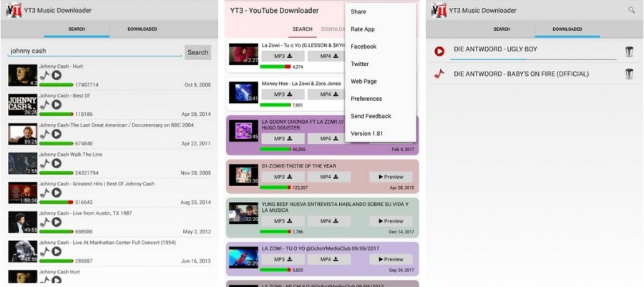Download MP4 of 01-ZOWIE-THOTIE OF THE YEAR
This screenshot has height=287, width=644.
329,177
